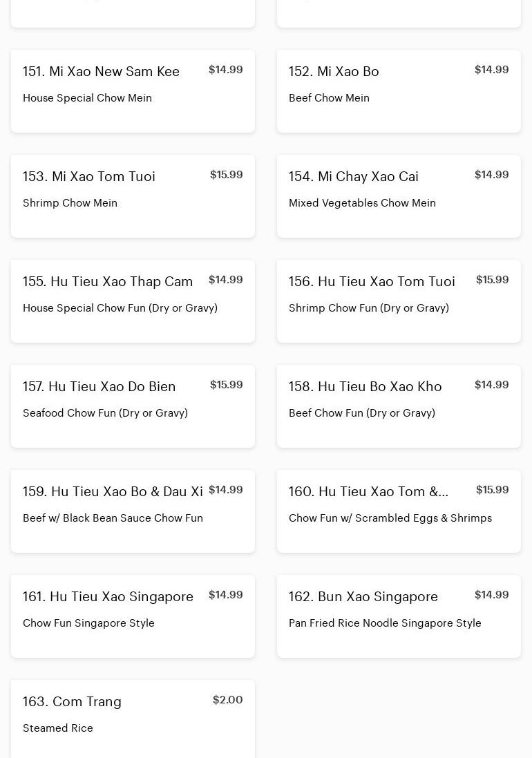The width and height of the screenshot is (532, 758).
Task: Click Chow Fun w/ Scrambled Eggs & Shrimps
Action: click(x=390, y=518)
